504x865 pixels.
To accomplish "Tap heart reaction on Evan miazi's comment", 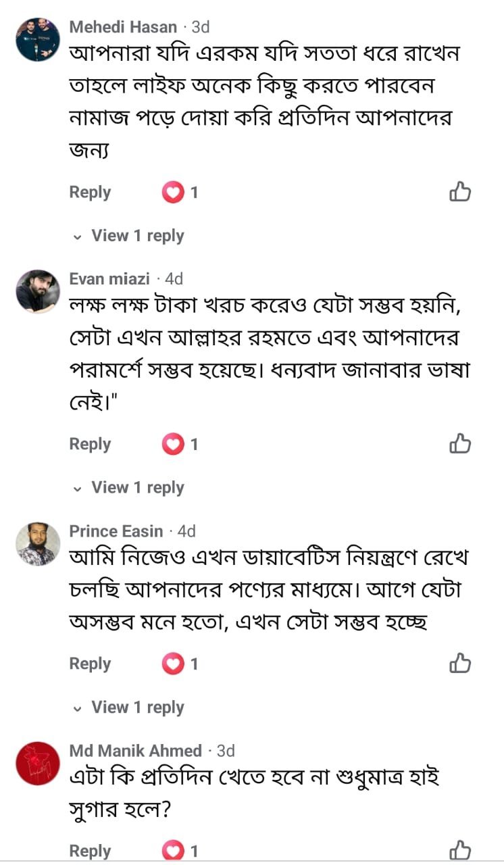I will (x=173, y=444).
